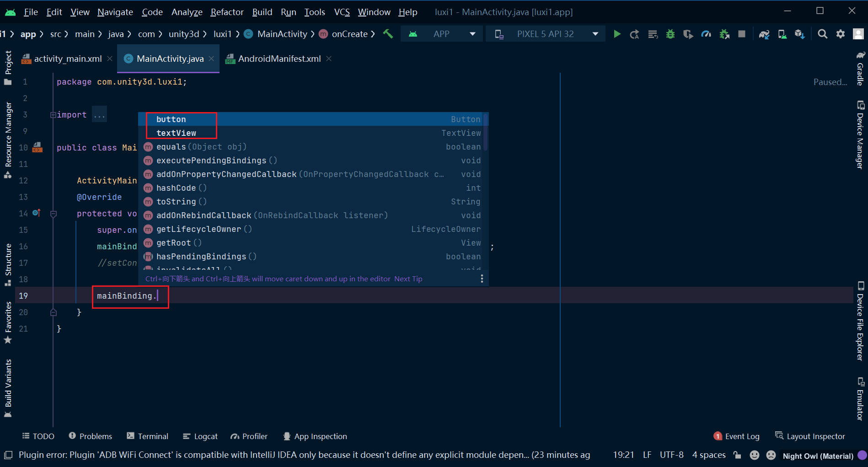This screenshot has width=868, height=467.
Task: Click the Apply Code Changes icon
Action: click(x=653, y=34)
